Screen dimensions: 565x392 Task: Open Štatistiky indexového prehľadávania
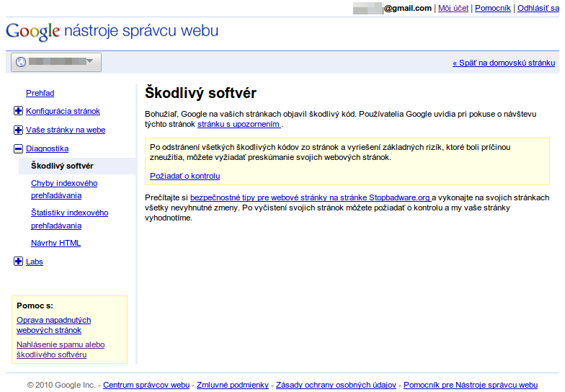pyautogui.click(x=69, y=219)
